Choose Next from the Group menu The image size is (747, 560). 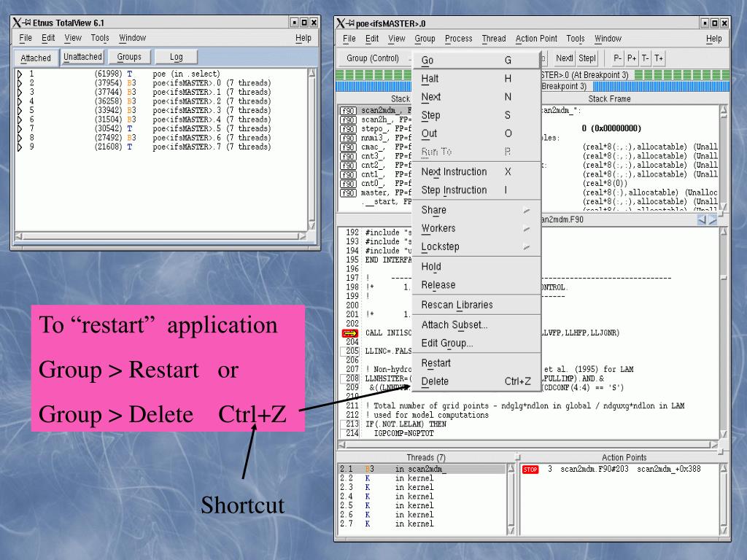click(476, 97)
